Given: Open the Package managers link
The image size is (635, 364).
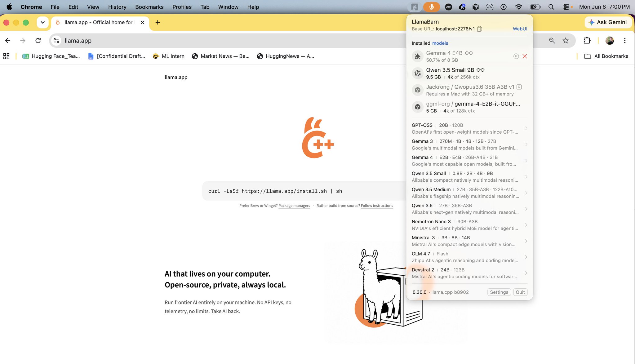Looking at the screenshot, I should tap(294, 206).
